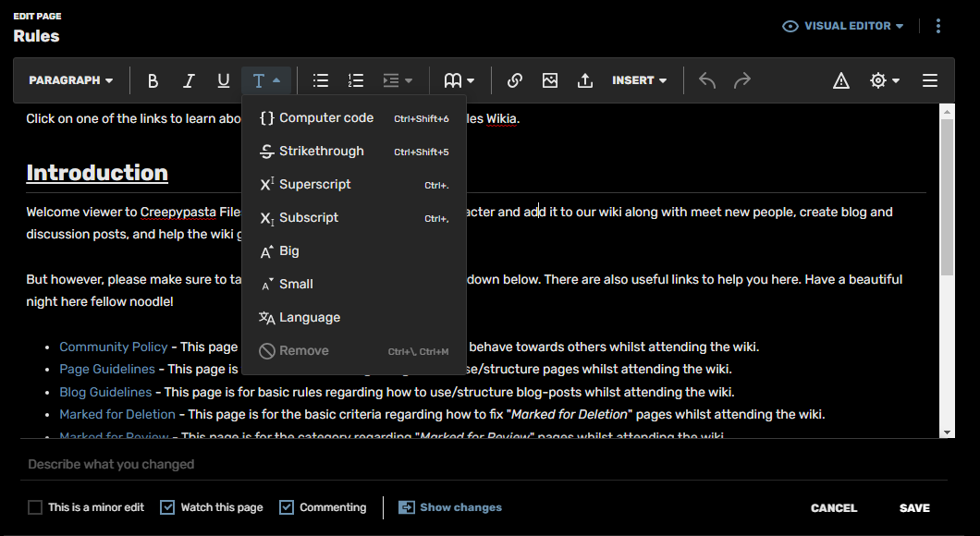Toggle italic formatting
Screen dimensions: 980x536
pyautogui.click(x=188, y=80)
